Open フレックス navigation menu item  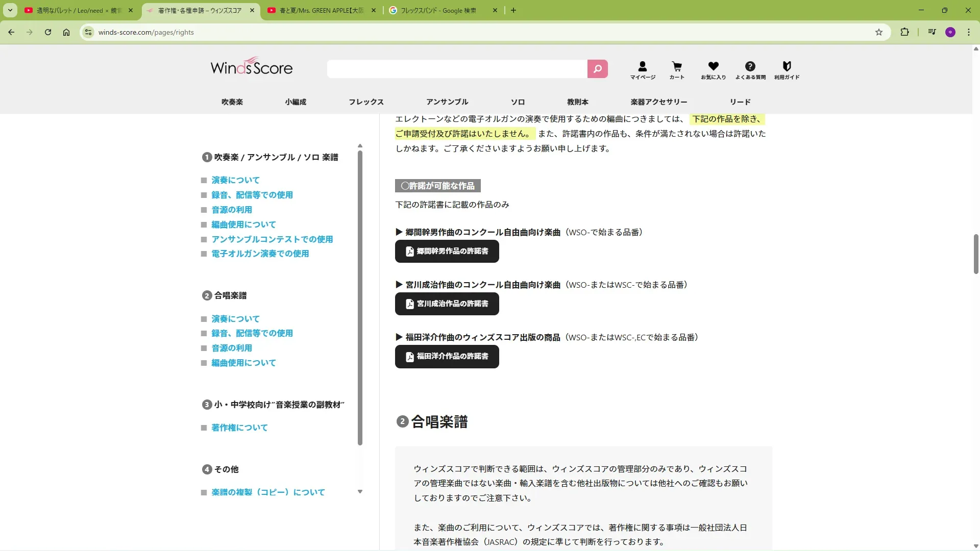[x=366, y=102]
